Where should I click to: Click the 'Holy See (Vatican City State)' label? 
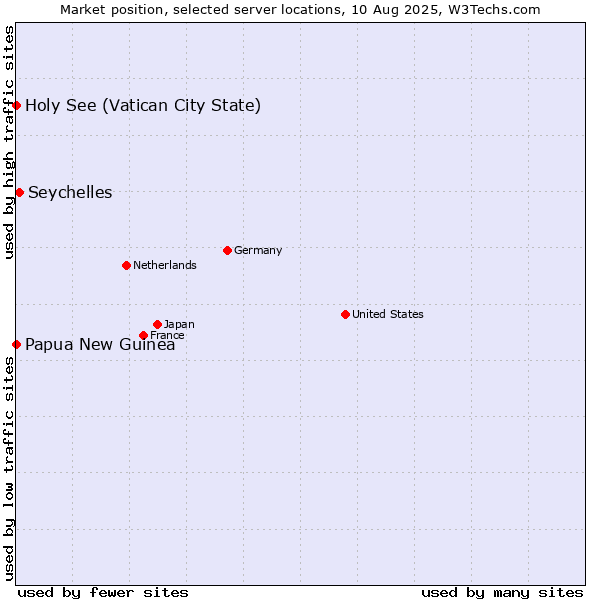[x=143, y=106]
